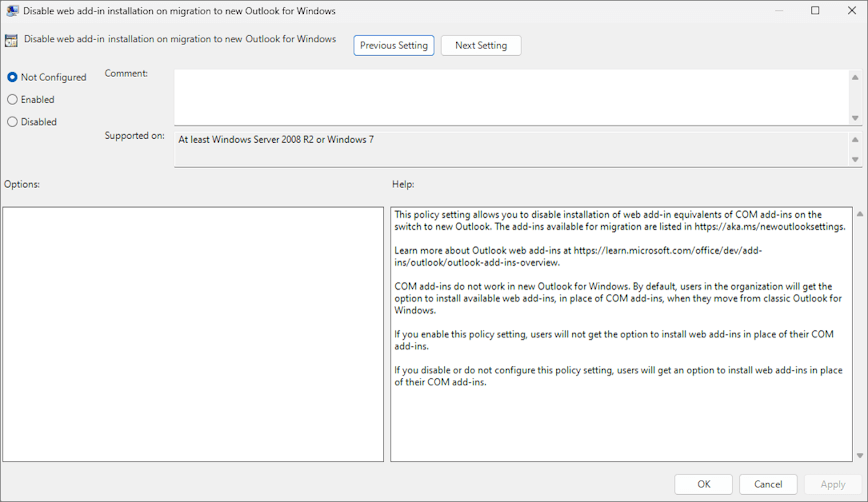Image resolution: width=868 pixels, height=502 pixels.
Task: Click the empty Options pane
Action: (193, 334)
